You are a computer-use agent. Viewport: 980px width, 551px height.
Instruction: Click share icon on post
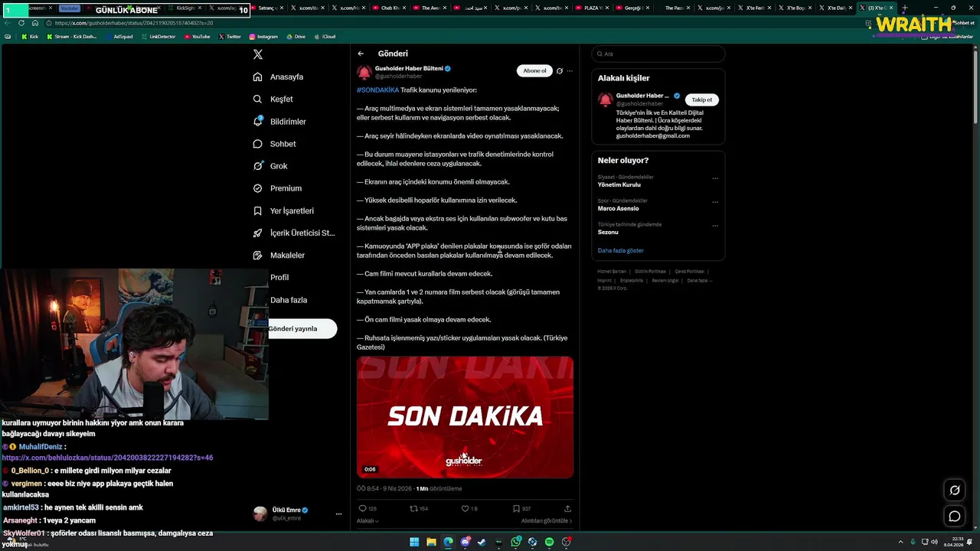coord(567,508)
